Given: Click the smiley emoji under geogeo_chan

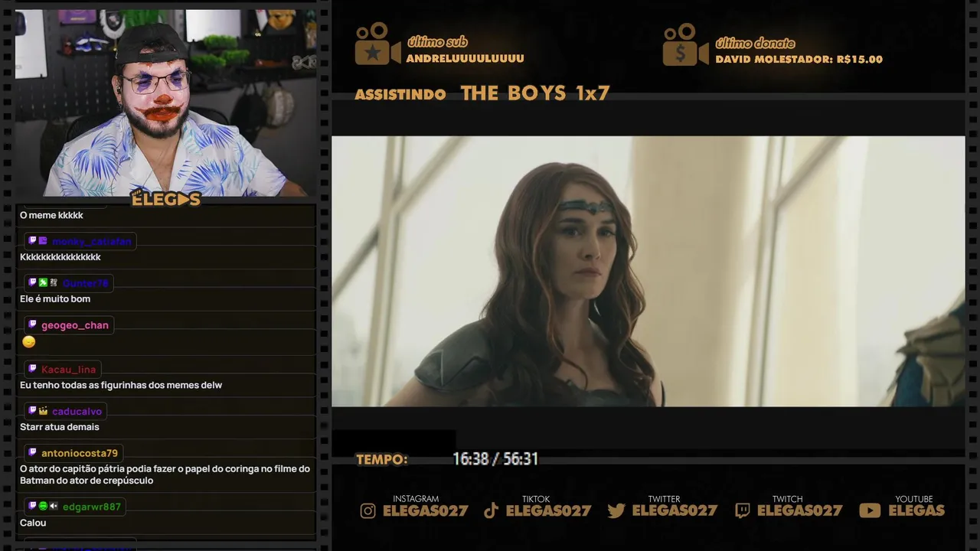Looking at the screenshot, I should point(28,342).
